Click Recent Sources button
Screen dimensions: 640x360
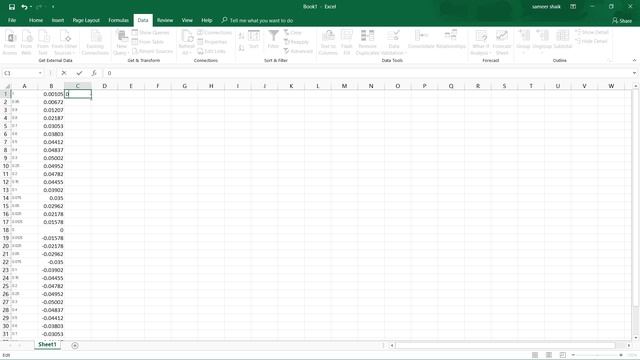(153, 51)
